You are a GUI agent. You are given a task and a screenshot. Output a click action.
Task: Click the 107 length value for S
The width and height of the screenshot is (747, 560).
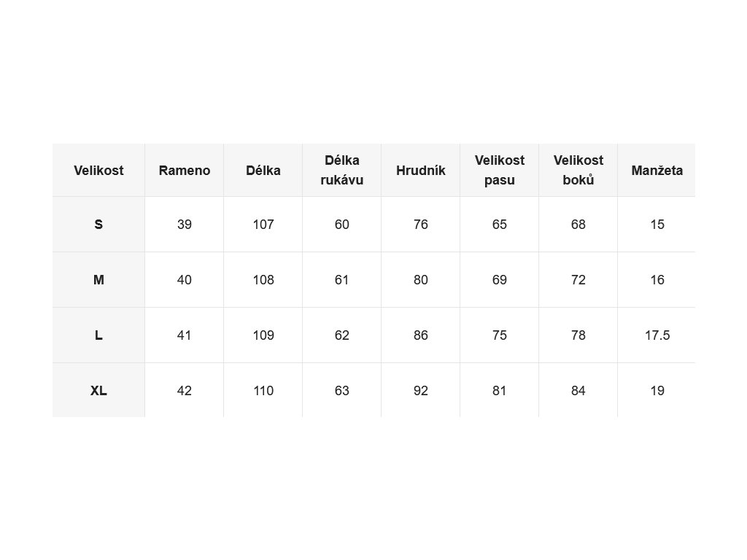coord(263,225)
